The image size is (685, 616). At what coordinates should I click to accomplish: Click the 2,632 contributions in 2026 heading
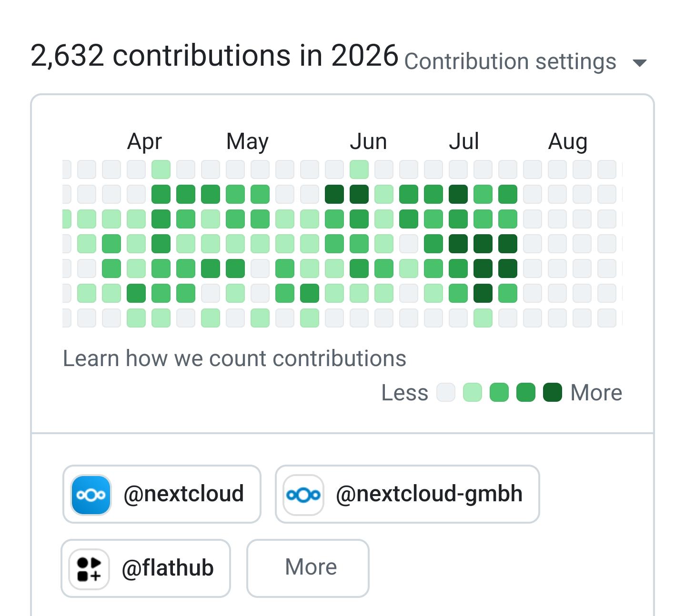[214, 56]
